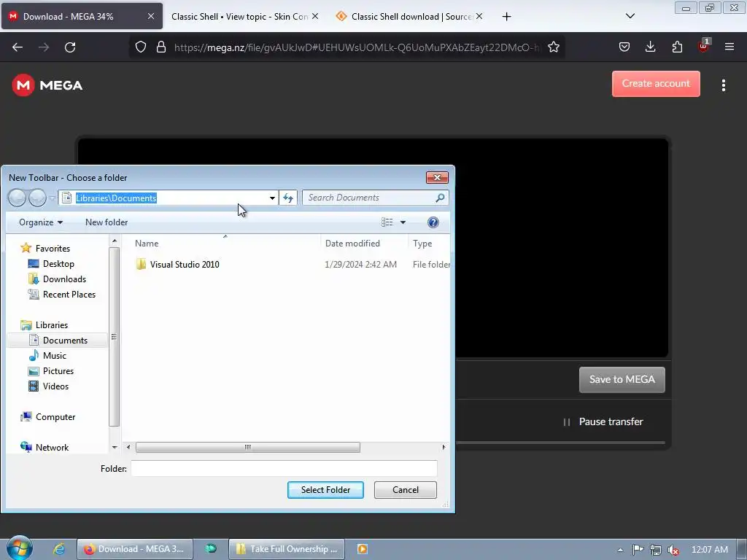Image resolution: width=747 pixels, height=560 pixels.
Task: Select Recent Places in navigation pane
Action: coord(62,295)
